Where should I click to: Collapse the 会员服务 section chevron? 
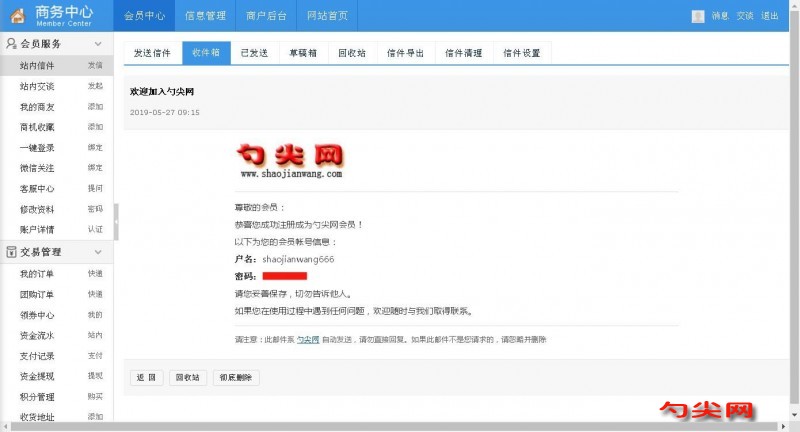[98, 45]
